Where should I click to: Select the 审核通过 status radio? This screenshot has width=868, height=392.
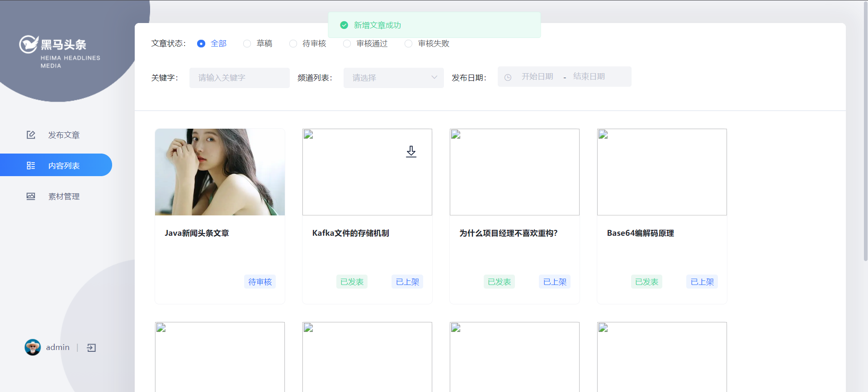click(x=347, y=43)
